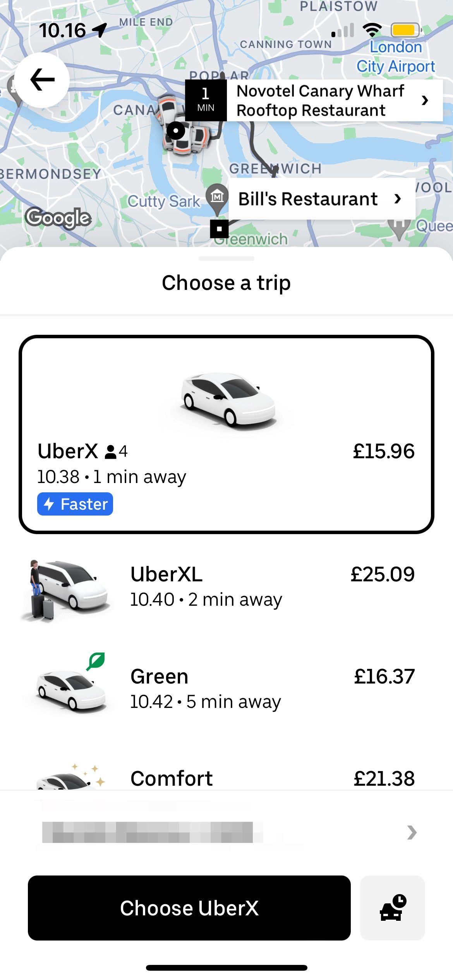Tap the sheet drag handle above Choose a trip
The width and height of the screenshot is (453, 980).
click(x=226, y=259)
